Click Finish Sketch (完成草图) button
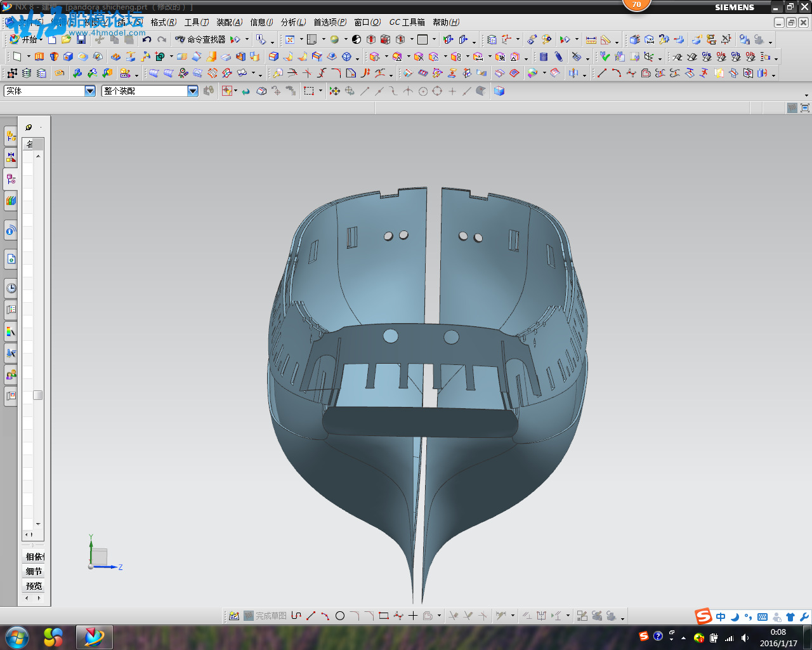This screenshot has width=812, height=650. (x=265, y=616)
